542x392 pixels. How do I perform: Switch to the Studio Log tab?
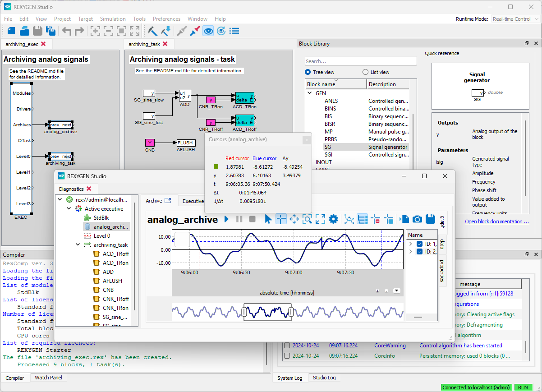(x=324, y=378)
